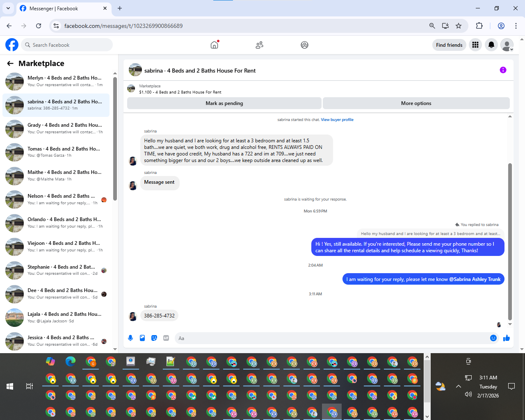Open the conversation information icon
525x420 pixels.
pyautogui.click(x=503, y=70)
